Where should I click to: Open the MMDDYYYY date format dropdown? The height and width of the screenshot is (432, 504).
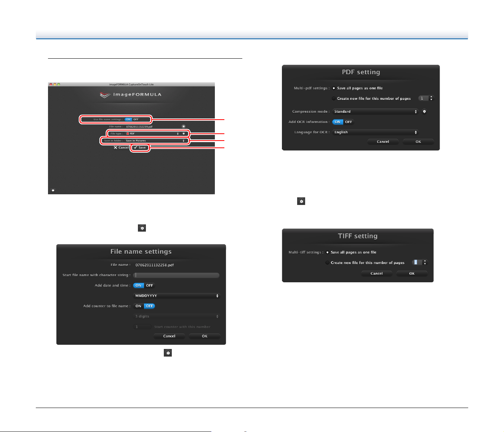(x=177, y=296)
